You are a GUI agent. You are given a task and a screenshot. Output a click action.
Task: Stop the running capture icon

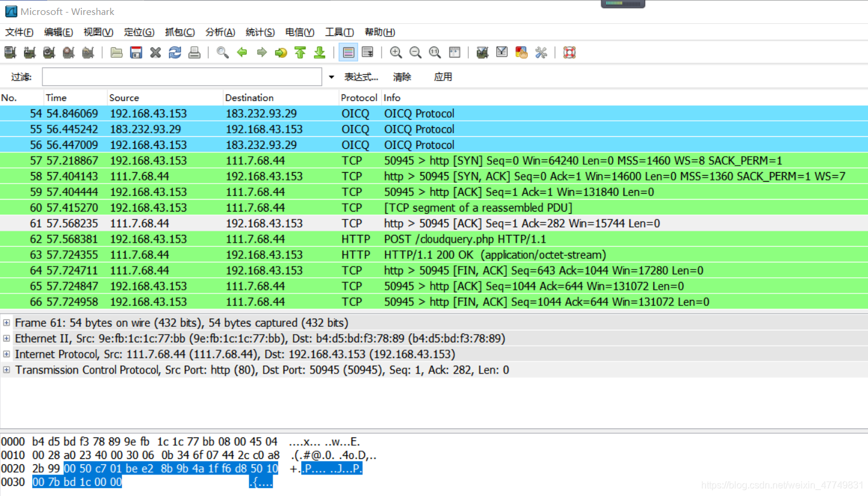(69, 53)
